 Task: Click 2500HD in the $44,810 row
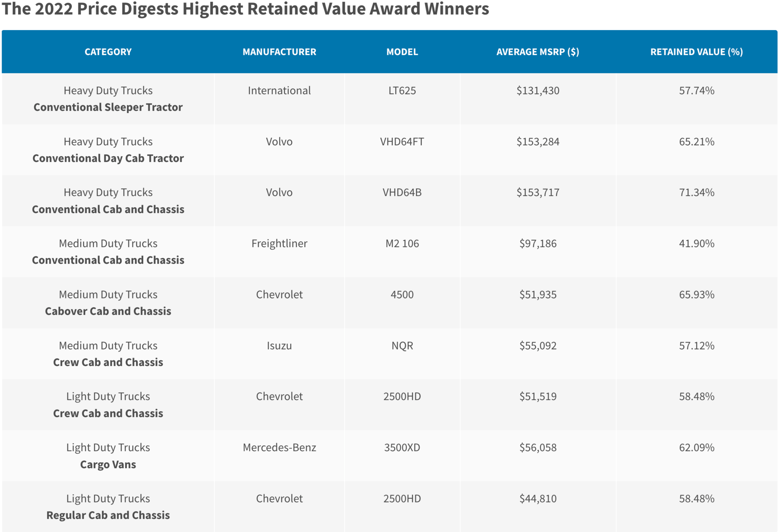(402, 498)
